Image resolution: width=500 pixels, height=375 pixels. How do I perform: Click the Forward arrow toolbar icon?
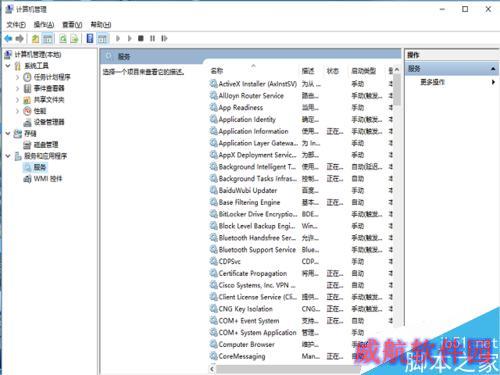pyautogui.click(x=20, y=39)
